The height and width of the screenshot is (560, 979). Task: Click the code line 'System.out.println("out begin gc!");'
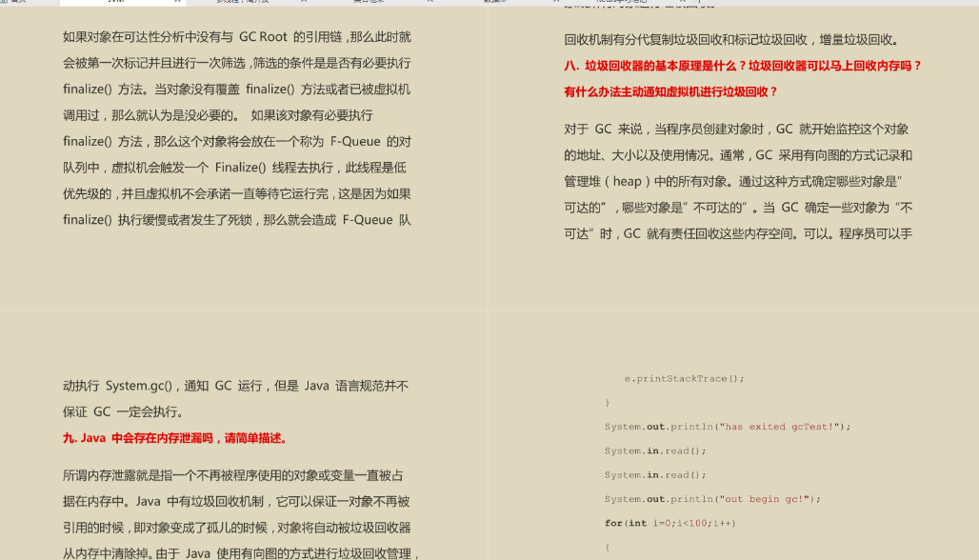coord(712,499)
